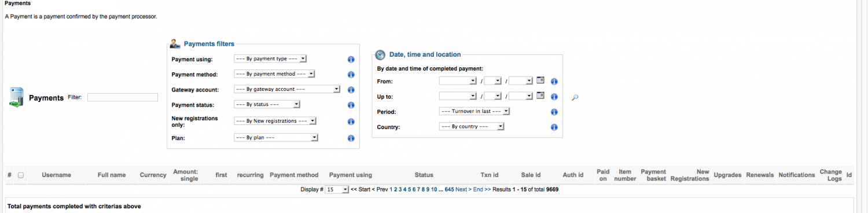Click the Status column header
The image size is (868, 213).
pos(424,175)
